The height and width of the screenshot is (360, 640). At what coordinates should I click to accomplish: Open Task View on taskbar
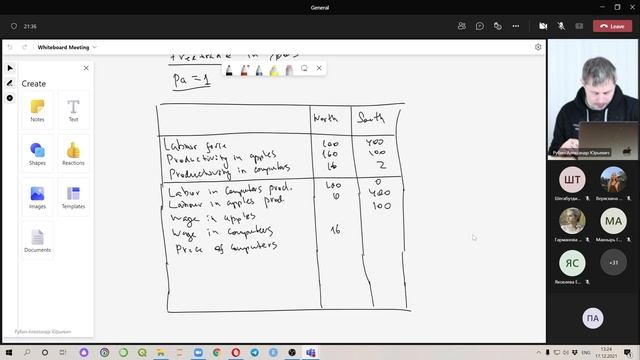pyautogui.click(x=62, y=352)
